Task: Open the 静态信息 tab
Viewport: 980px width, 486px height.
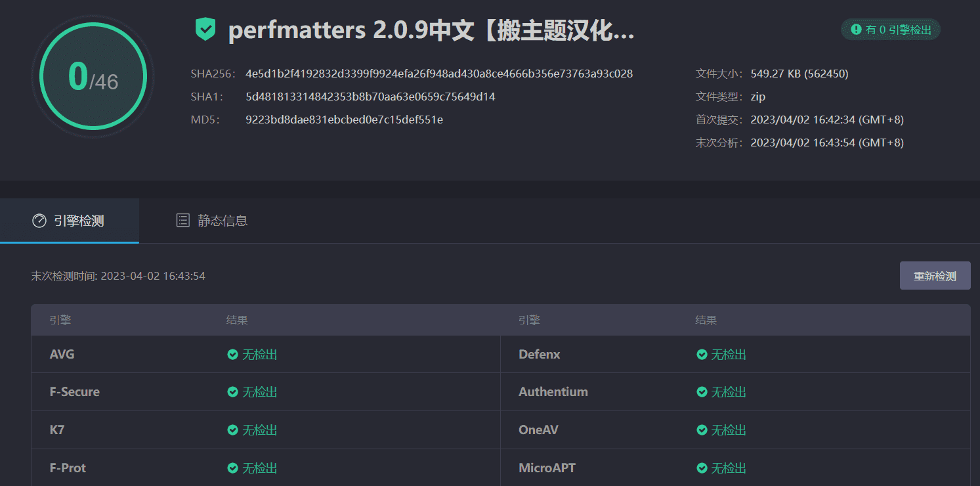Action: (x=212, y=221)
